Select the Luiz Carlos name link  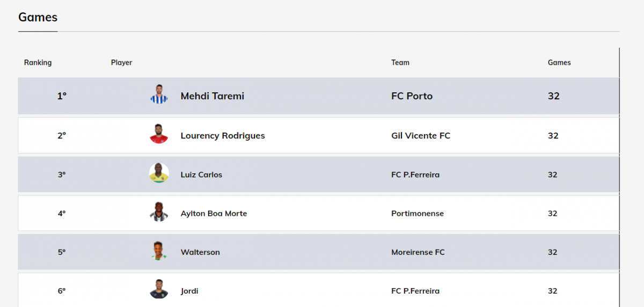pos(201,174)
